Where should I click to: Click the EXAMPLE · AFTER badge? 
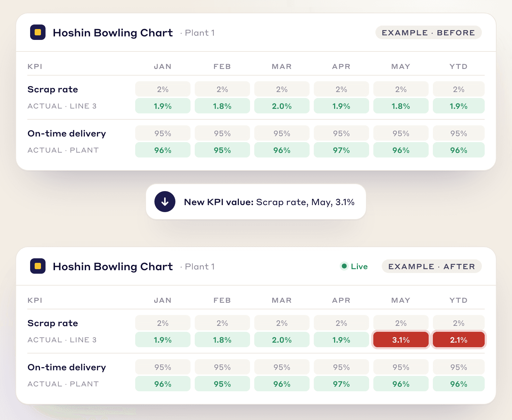[431, 266]
